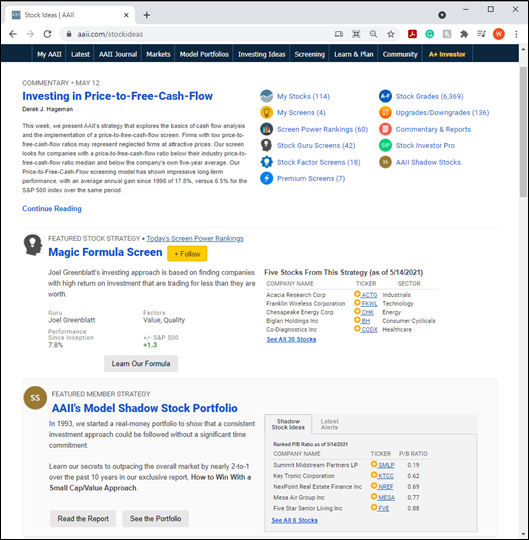Click the AAII Shadow Stocks SS icon
529x540 pixels.
point(385,162)
